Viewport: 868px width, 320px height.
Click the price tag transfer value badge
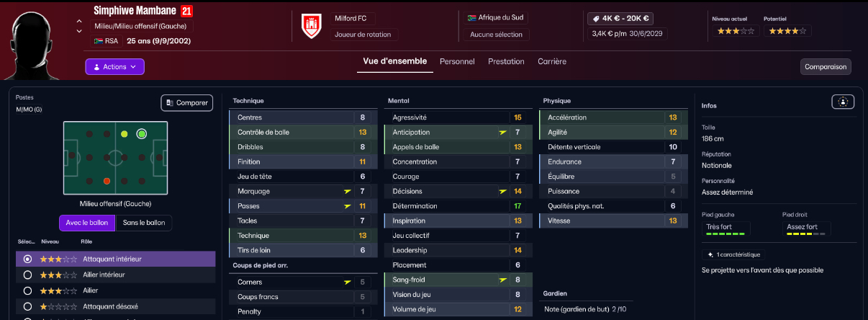pyautogui.click(x=619, y=19)
